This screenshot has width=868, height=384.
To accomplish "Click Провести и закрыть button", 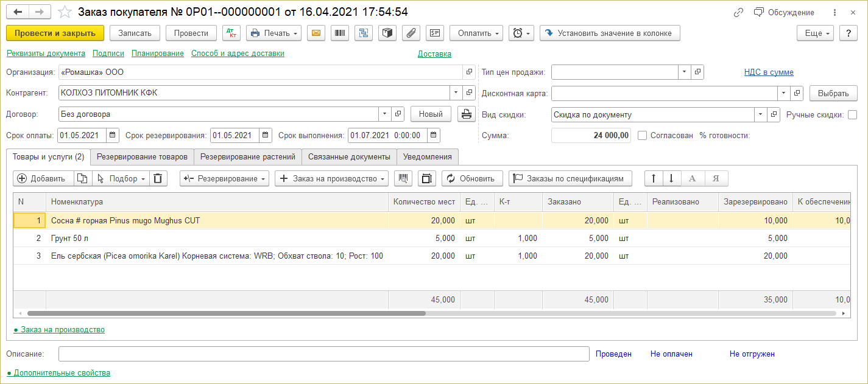I will (x=55, y=33).
